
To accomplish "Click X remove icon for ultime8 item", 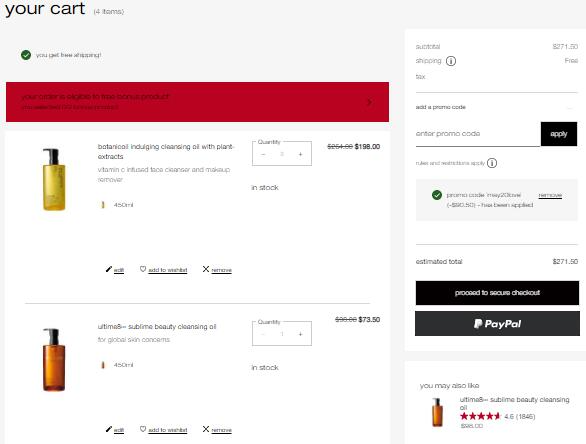I will pos(206,429).
